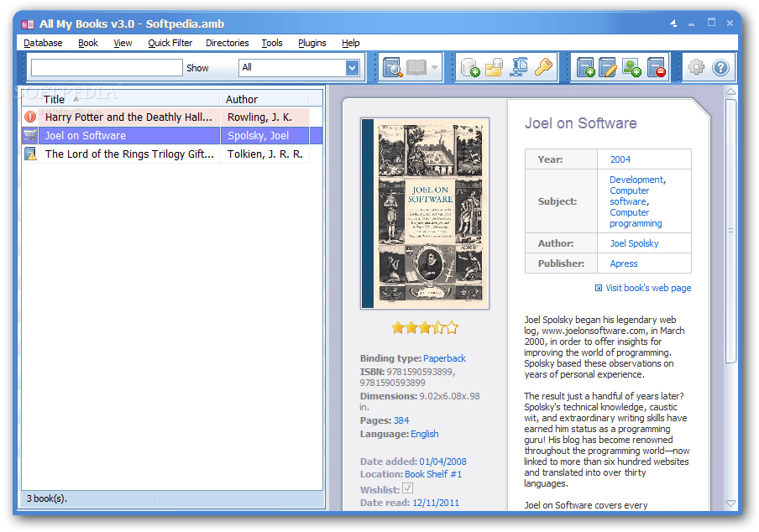
Task: Click the Computer programming subject link
Action: click(x=636, y=217)
